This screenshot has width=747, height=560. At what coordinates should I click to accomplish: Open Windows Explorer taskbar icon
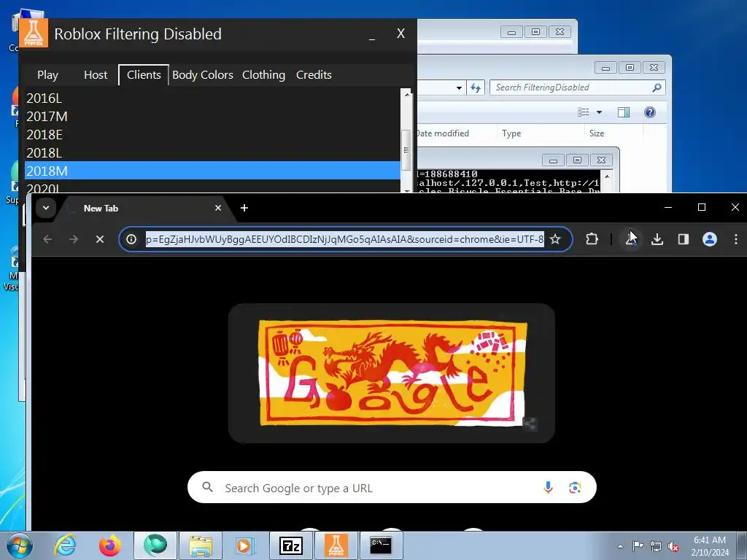pos(201,545)
